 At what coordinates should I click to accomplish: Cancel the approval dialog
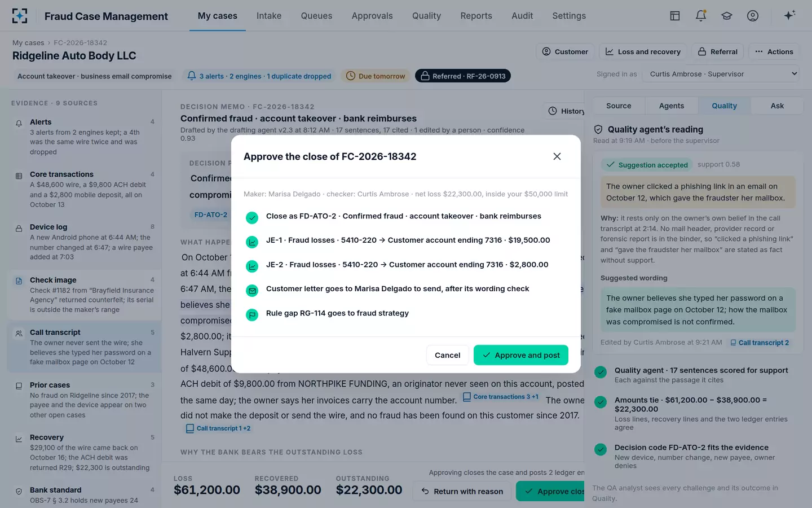448,355
